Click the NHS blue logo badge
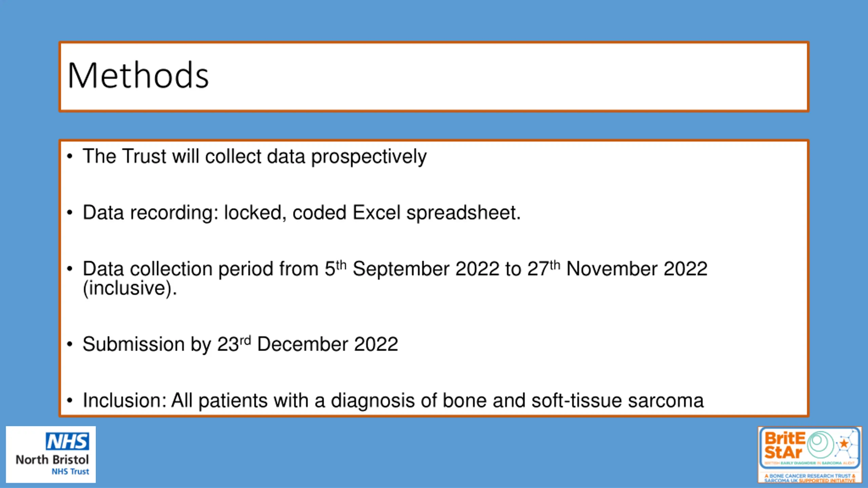Viewport: 868px width, 488px height. coord(67,441)
